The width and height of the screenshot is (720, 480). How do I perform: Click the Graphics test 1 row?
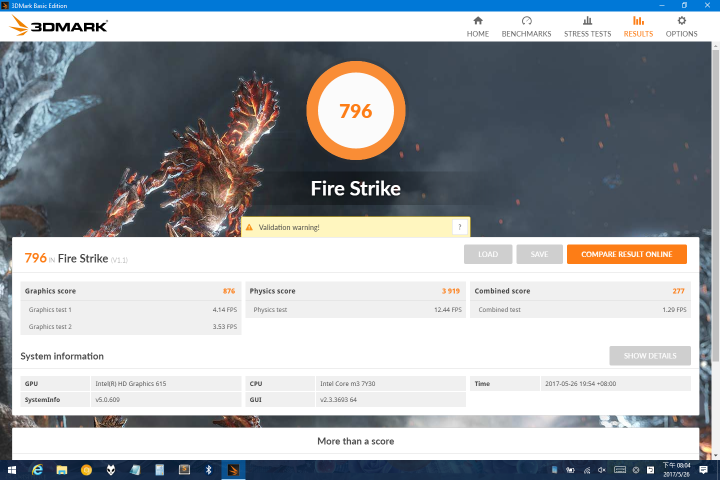point(131,310)
